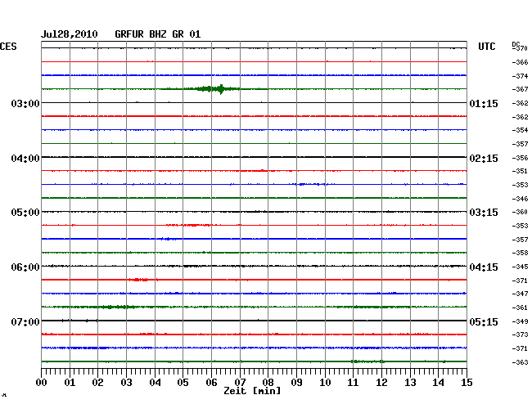Click the 07:00 local time label
Image resolution: width=532 pixels, height=404 pixels.
25,321
